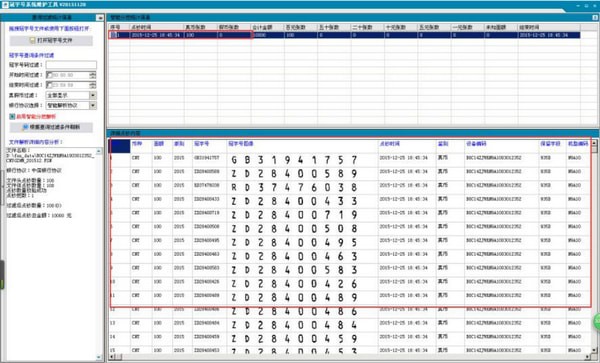This screenshot has width=600, height=363.
Task: Select serial image Z D 2 8 4 0 0 7 1 9
Action: tap(294, 215)
